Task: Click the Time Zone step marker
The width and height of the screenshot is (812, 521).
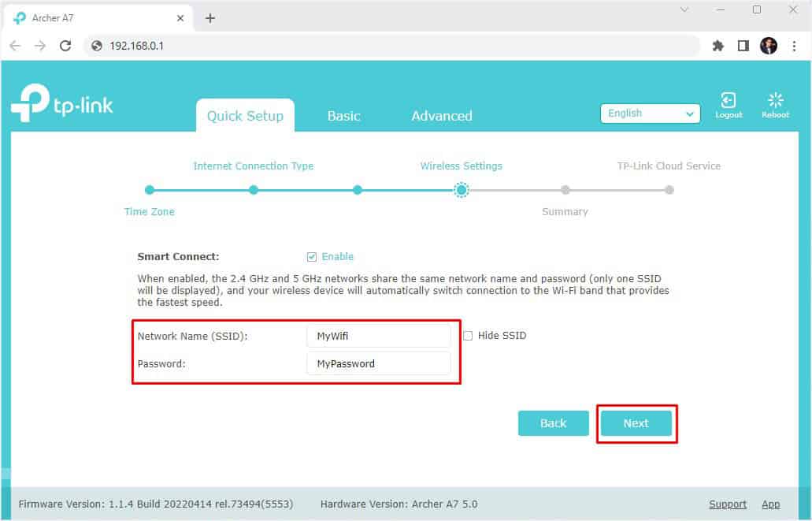Action: click(150, 190)
